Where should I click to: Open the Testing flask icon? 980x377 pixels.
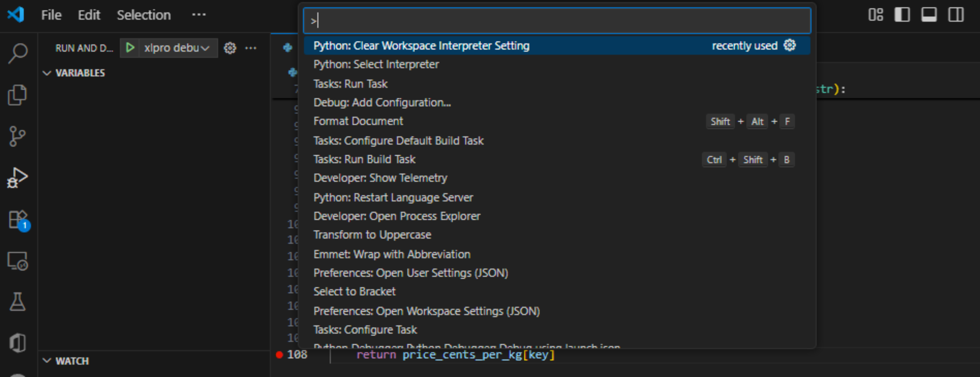tap(18, 302)
